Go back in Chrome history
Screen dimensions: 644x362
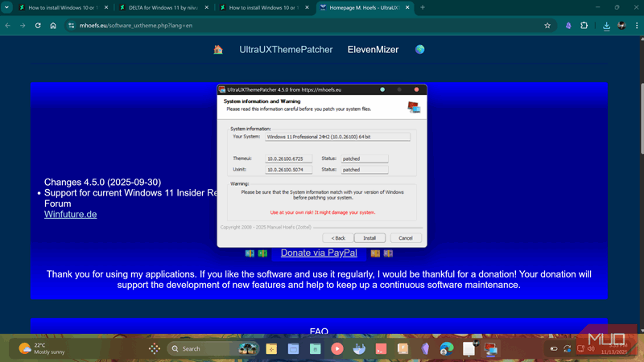(x=8, y=26)
